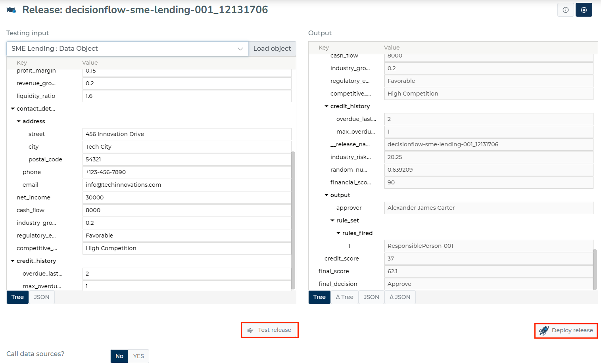Viewport: 601px width, 364px height.
Task: Open the settings gear button
Action: 584,10
